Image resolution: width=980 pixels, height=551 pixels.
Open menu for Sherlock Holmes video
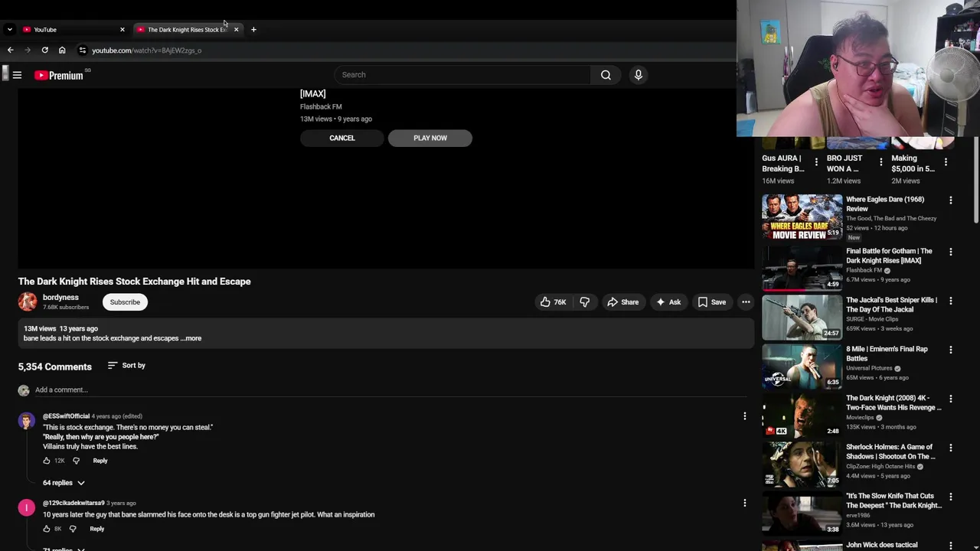(951, 448)
